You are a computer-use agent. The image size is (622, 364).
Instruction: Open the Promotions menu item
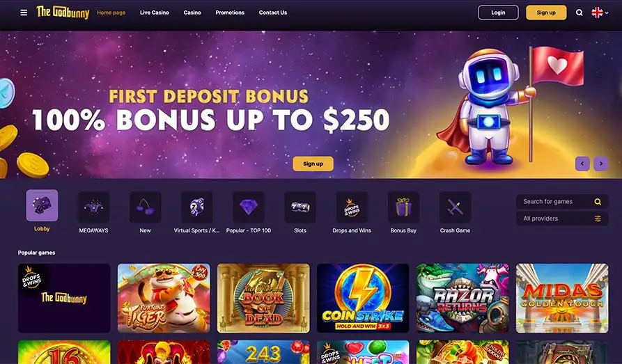coord(230,13)
